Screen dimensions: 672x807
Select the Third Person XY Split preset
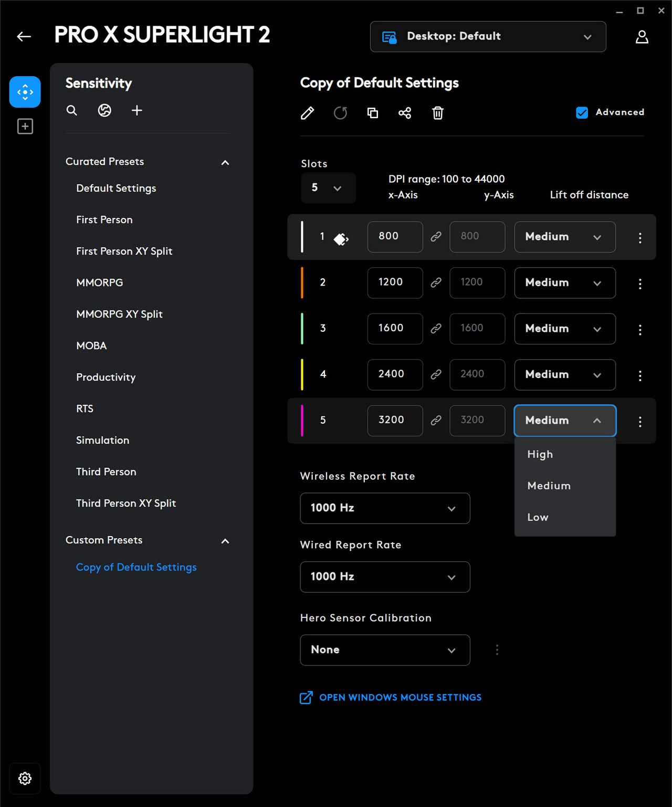click(126, 504)
